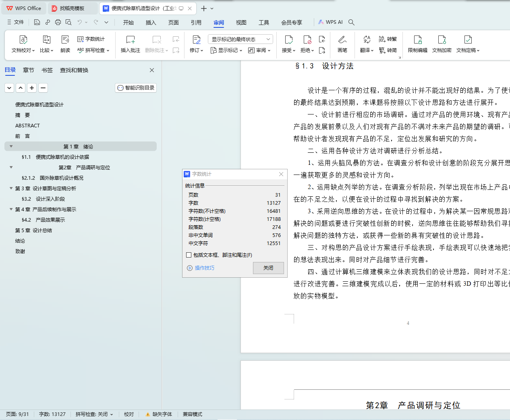Run 拼写检查 spell check
Image resolution: width=510 pixels, height=420 pixels.
93,50
